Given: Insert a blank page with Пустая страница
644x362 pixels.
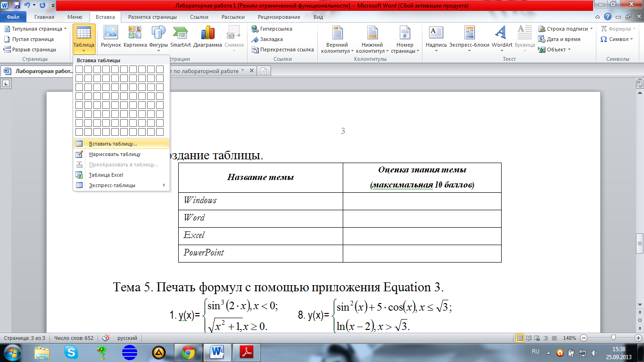Looking at the screenshot, I should tap(29, 39).
